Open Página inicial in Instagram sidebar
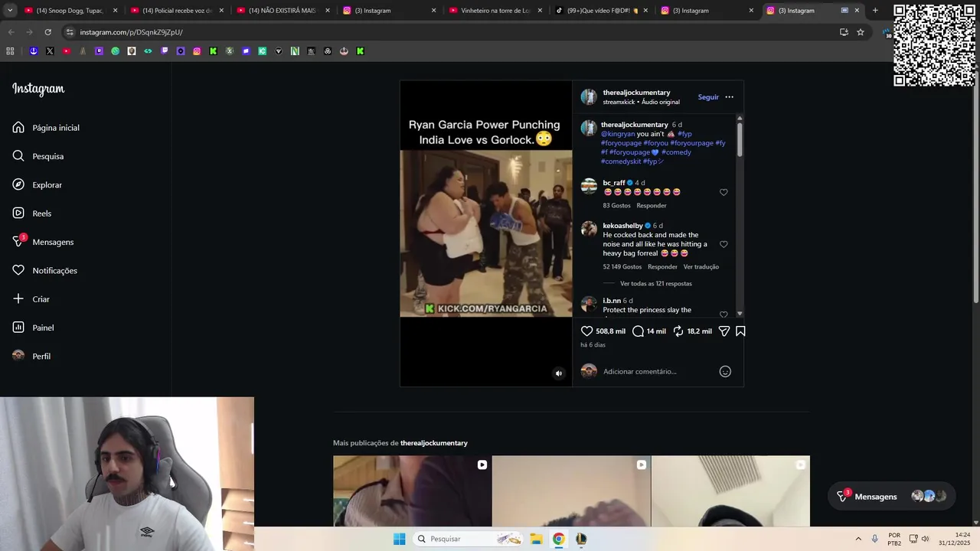Image resolution: width=980 pixels, height=551 pixels. point(46,128)
